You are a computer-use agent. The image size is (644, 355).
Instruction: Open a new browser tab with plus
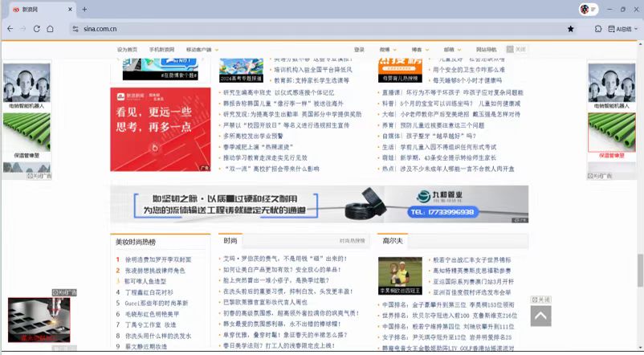[84, 9]
